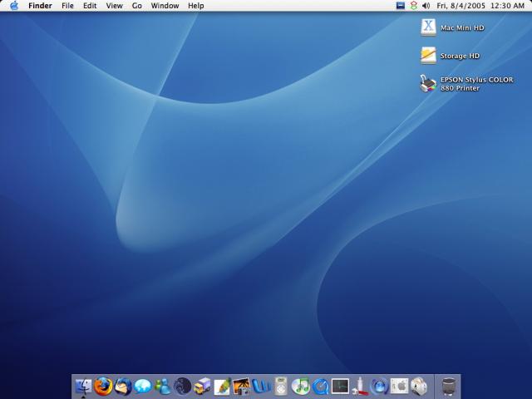Open the green pen on paper app
The image size is (532, 399).
click(x=222, y=386)
